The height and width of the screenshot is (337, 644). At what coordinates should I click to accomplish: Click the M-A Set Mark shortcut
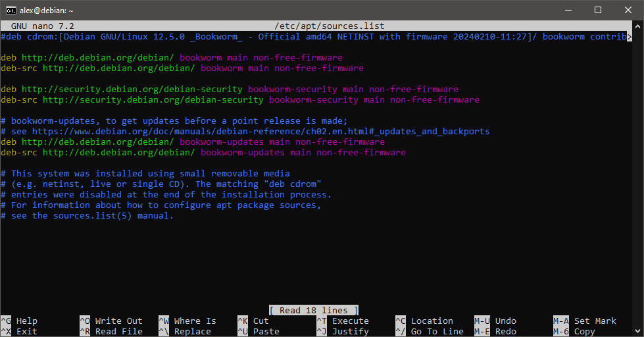pos(584,321)
